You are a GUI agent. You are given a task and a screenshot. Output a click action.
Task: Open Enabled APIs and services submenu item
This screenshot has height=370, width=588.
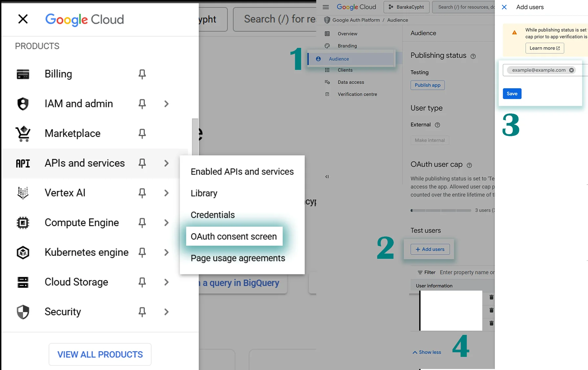click(242, 172)
